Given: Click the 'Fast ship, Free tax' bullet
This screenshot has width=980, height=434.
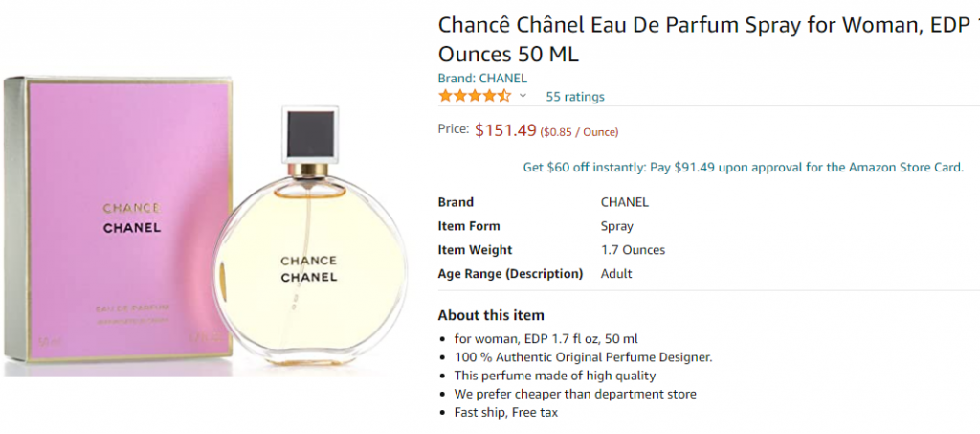Looking at the screenshot, I should (506, 412).
